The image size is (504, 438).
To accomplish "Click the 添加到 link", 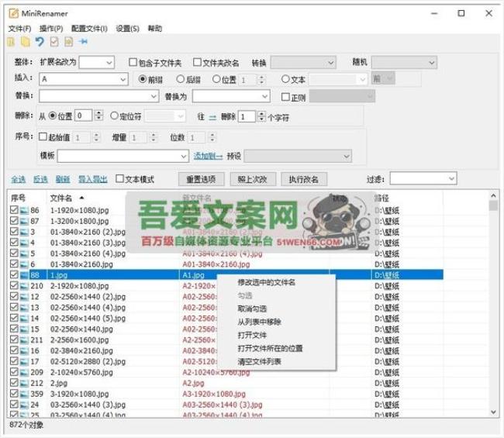I will click(208, 156).
